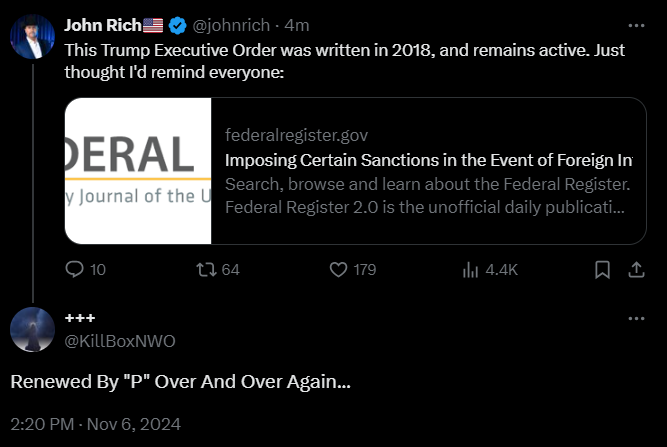Image resolution: width=667 pixels, height=447 pixels.
Task: Open more options for KillBoxNWO's reply
Action: click(636, 318)
